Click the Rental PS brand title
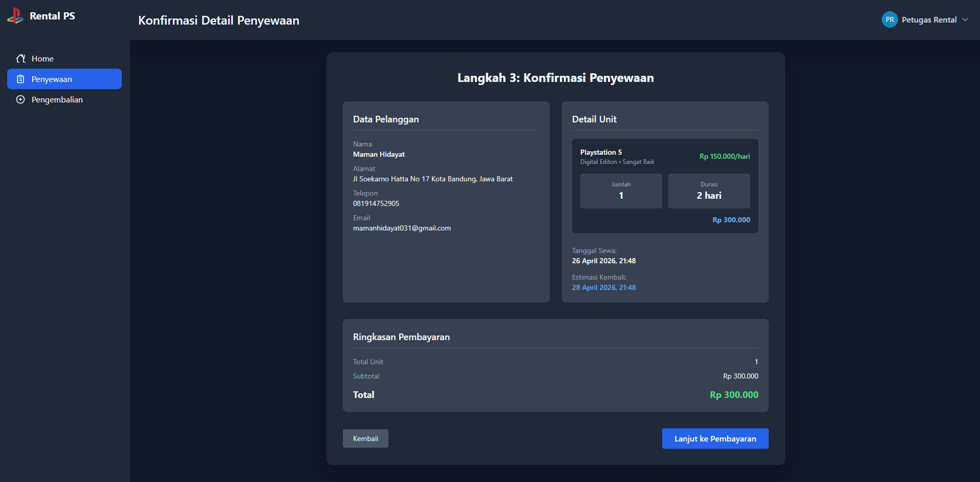The width and height of the screenshot is (980, 482). (52, 16)
